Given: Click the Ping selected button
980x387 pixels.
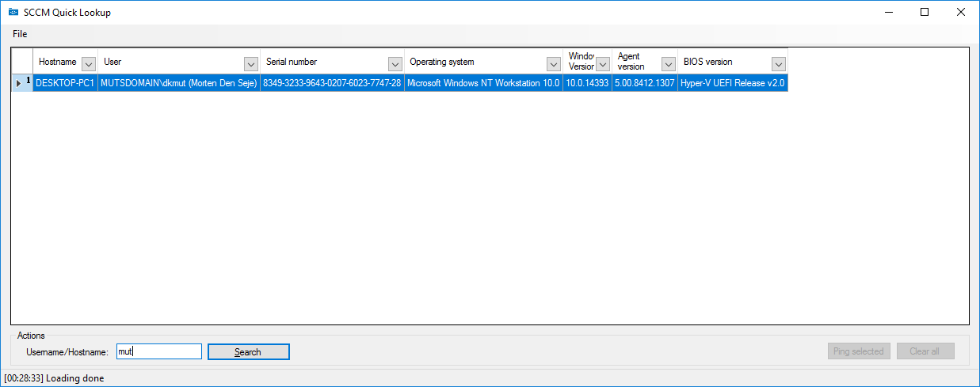Looking at the screenshot, I should coord(859,351).
